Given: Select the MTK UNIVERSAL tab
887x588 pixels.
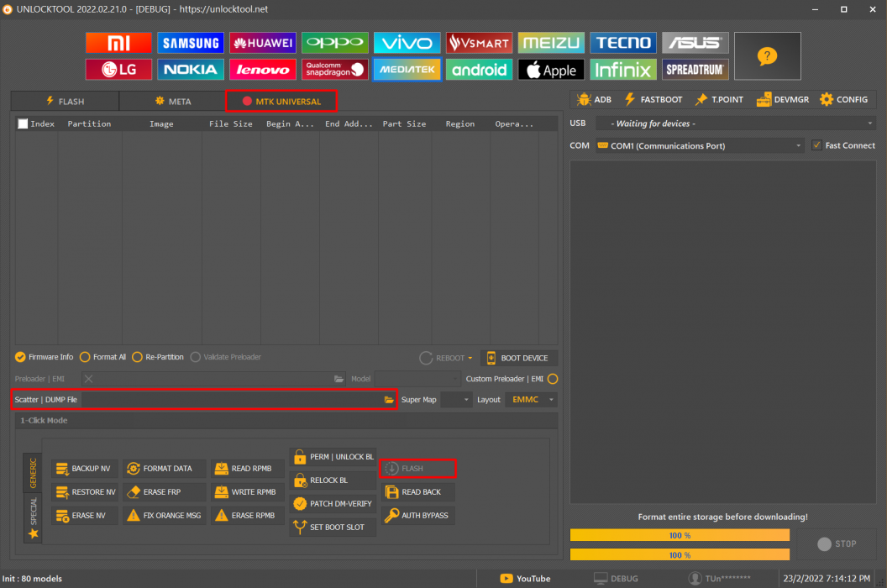Looking at the screenshot, I should (281, 102).
